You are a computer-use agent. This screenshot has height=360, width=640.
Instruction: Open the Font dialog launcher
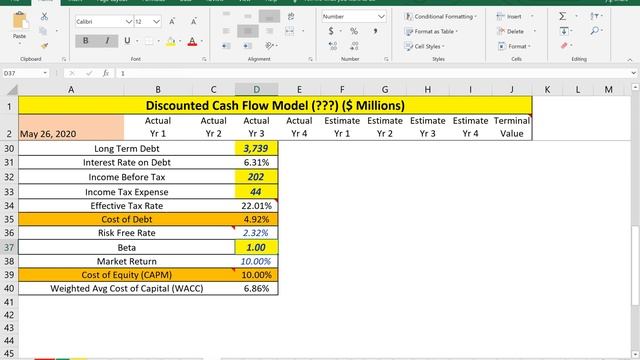tap(204, 60)
